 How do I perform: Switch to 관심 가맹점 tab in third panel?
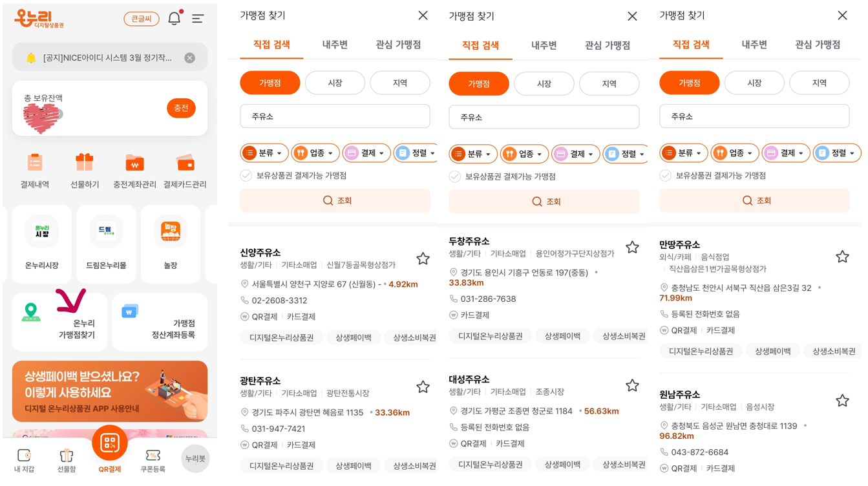[x=818, y=45]
